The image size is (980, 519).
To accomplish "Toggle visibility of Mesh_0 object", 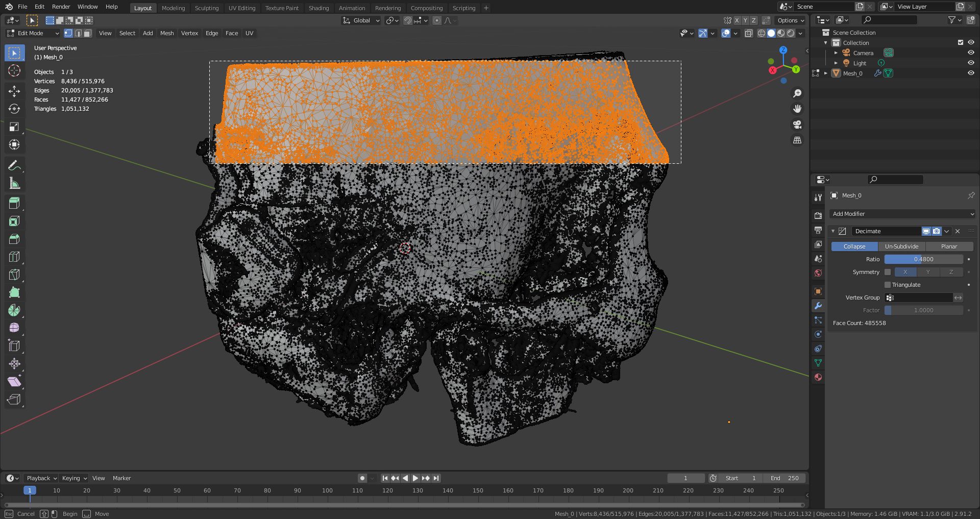I will tap(971, 73).
